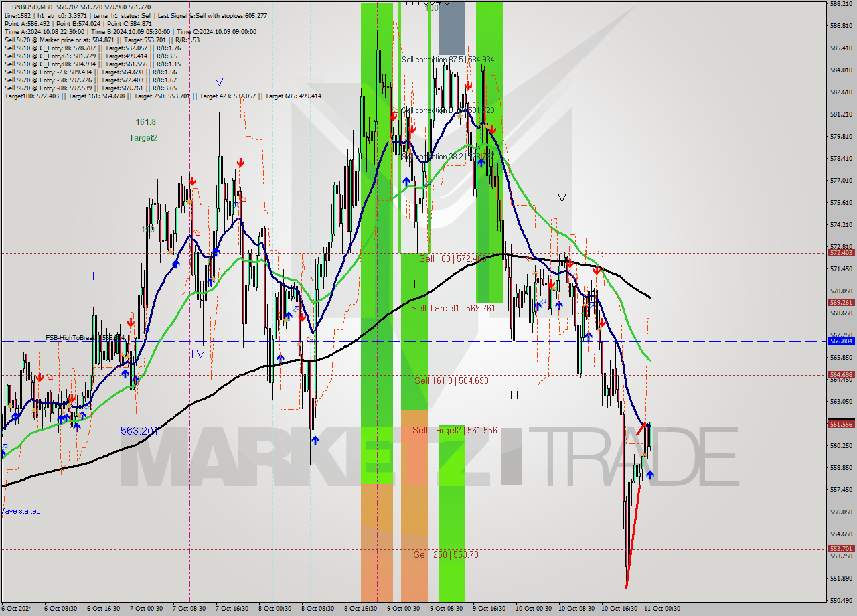Click the green '161.8' Fibonacci label
This screenshot has height=616, width=857.
145,122
